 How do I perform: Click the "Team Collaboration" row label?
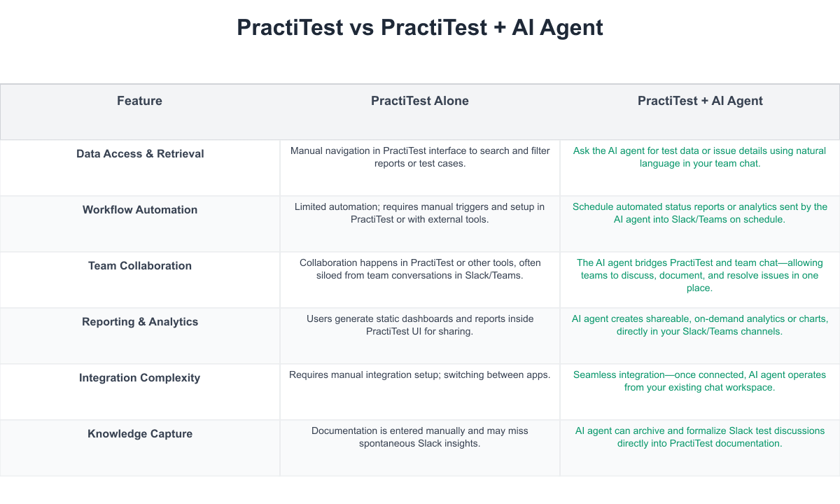coord(140,266)
